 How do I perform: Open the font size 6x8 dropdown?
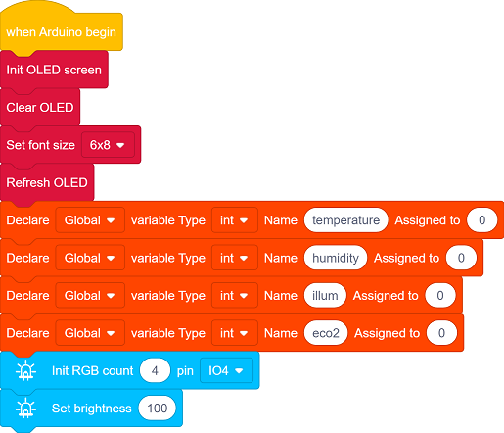(x=108, y=145)
